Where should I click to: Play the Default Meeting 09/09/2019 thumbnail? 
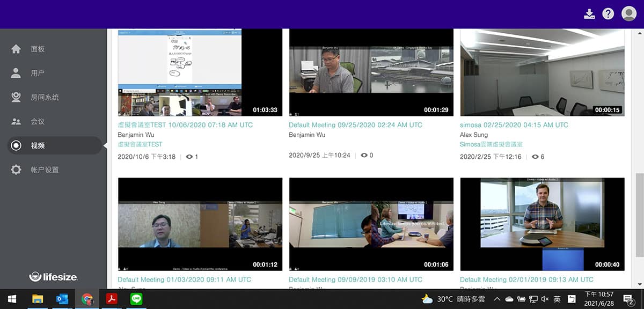point(371,224)
